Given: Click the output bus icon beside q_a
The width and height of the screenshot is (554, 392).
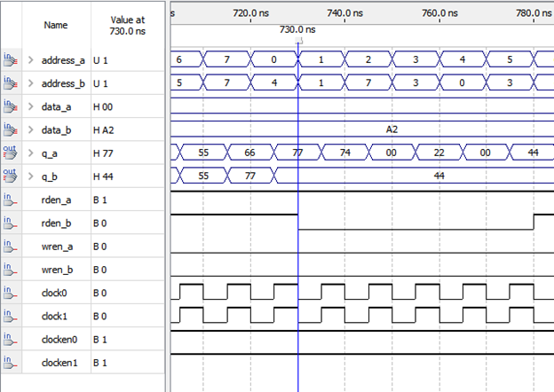Looking at the screenshot, I should click(x=11, y=153).
